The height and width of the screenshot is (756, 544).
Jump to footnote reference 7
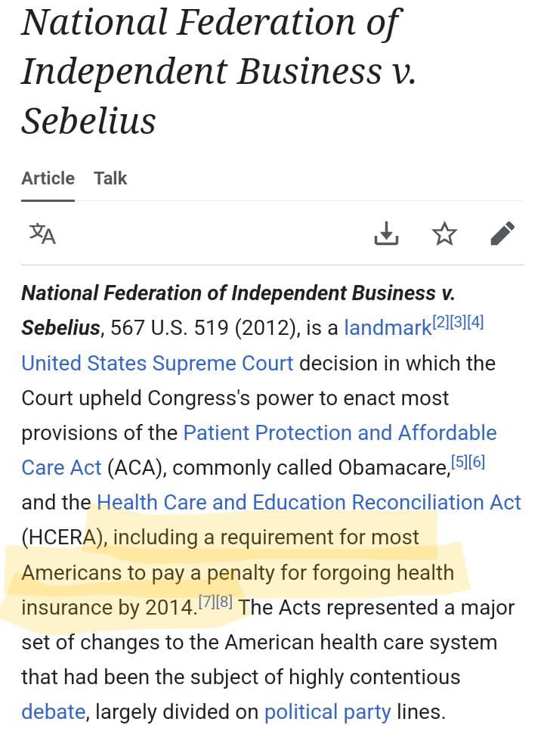pos(207,601)
